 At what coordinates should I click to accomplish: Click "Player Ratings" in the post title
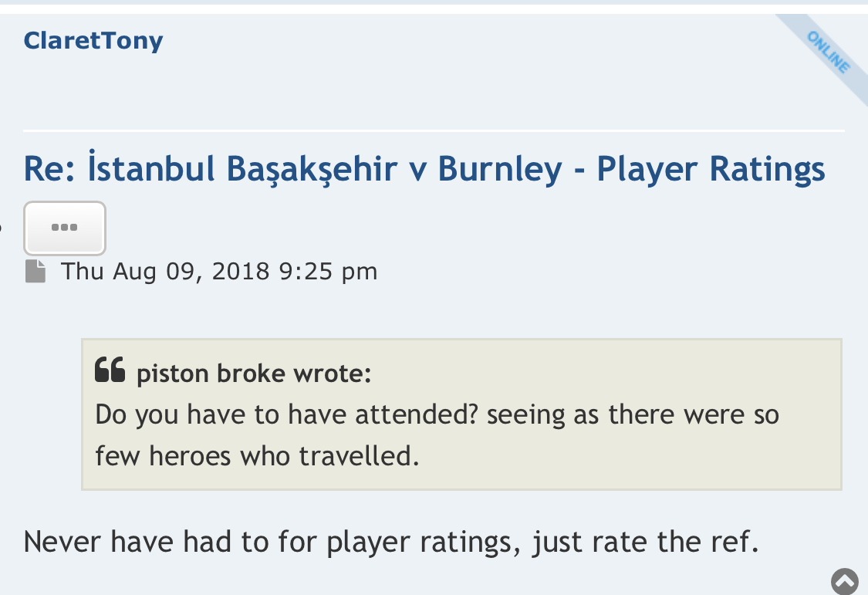[711, 169]
